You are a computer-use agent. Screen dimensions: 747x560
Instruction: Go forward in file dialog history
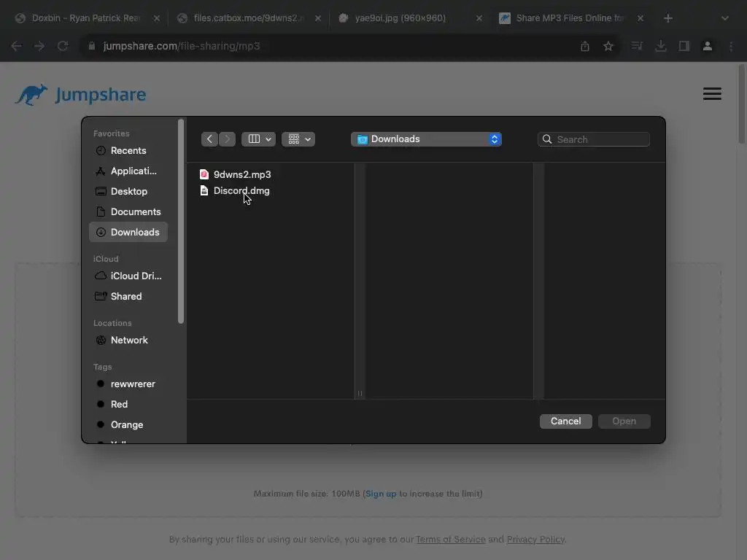pos(228,139)
